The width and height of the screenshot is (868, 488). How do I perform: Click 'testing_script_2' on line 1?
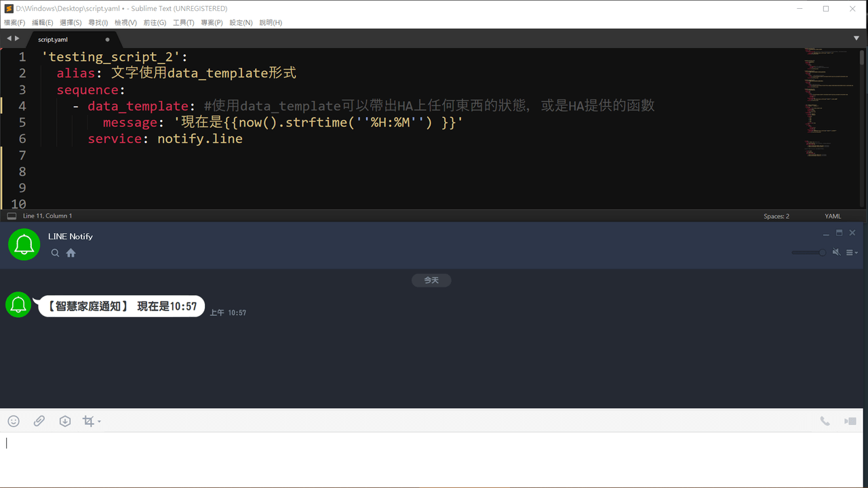[111, 57]
